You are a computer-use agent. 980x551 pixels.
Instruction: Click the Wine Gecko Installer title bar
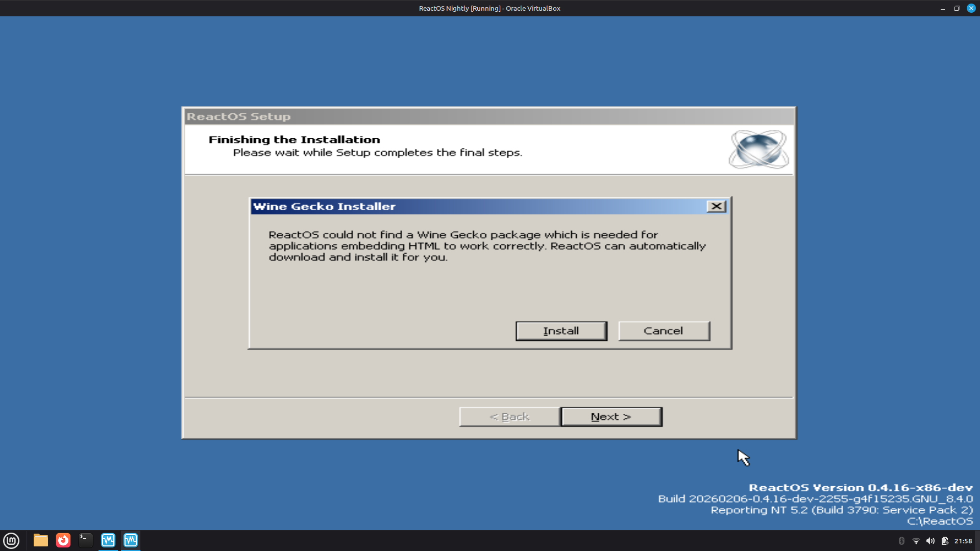point(459,206)
